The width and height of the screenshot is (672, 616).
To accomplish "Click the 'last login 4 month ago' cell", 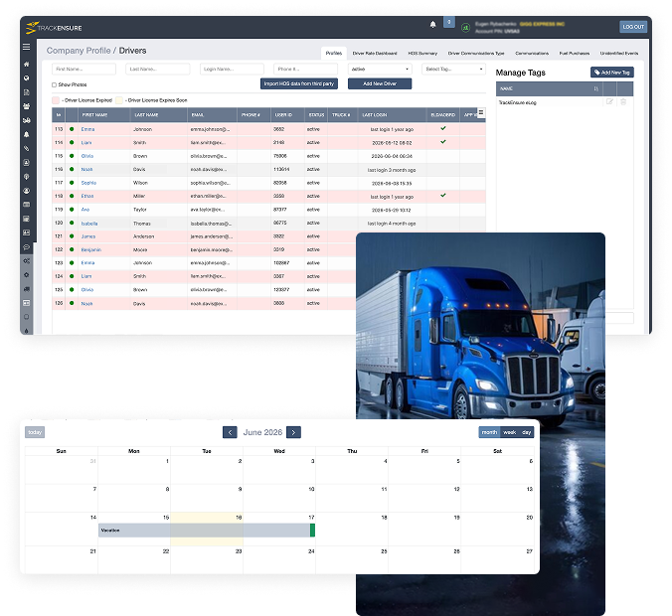I will point(392,224).
